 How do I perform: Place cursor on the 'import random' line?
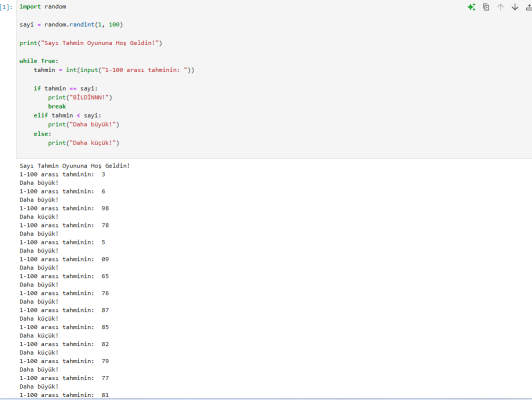pos(43,6)
